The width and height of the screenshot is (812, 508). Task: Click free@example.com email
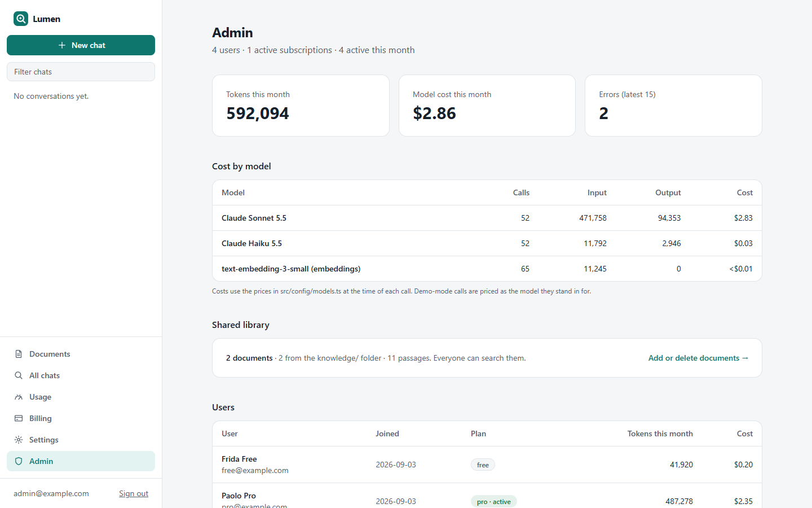255,470
